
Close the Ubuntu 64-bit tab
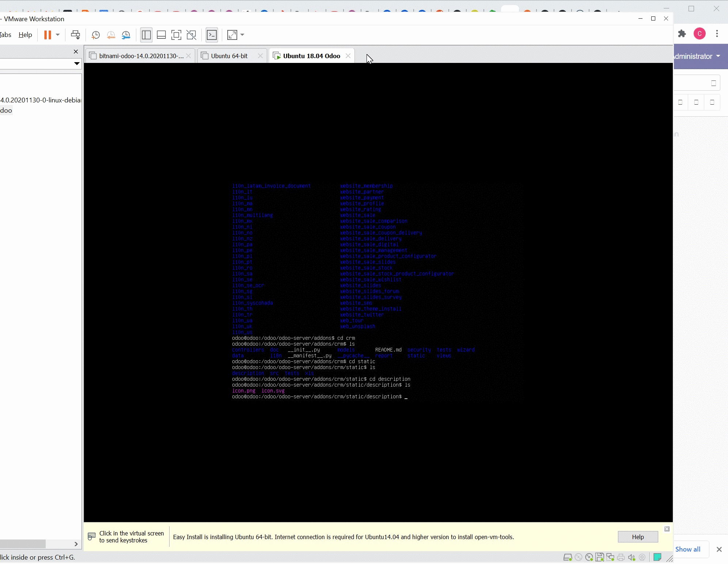(x=260, y=56)
